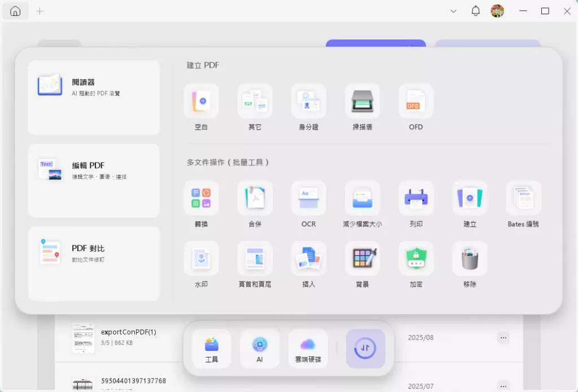Add a new tab with plus icon

pos(40,11)
